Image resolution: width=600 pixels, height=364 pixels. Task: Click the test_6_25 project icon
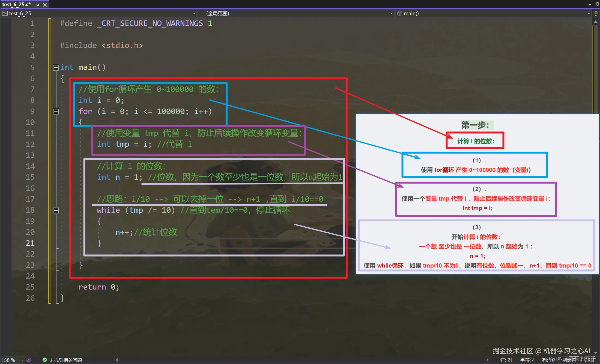click(5, 13)
